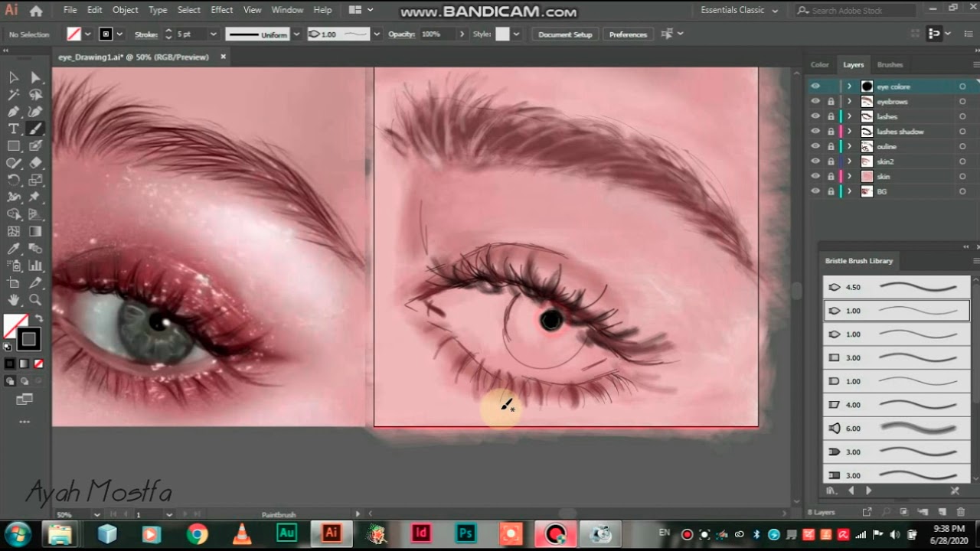Select the Eraser tool

click(35, 162)
